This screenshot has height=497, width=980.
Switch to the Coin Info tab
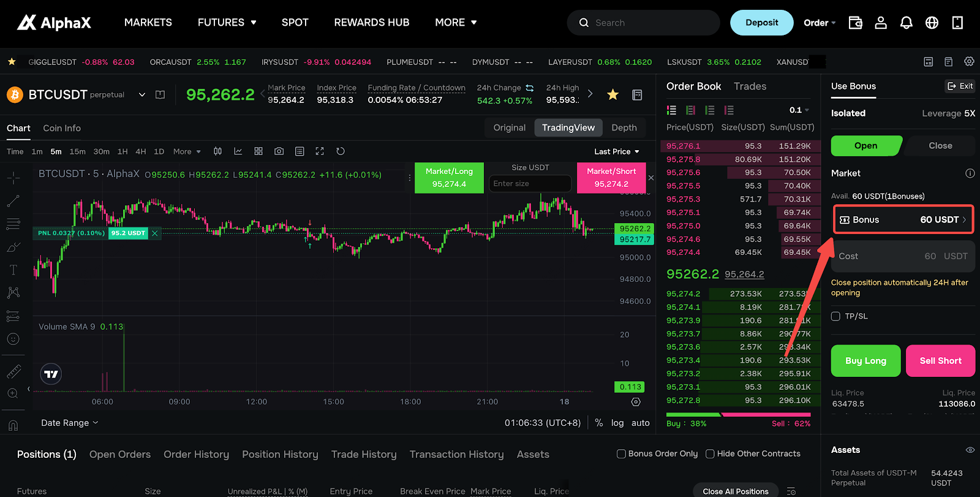(x=62, y=128)
